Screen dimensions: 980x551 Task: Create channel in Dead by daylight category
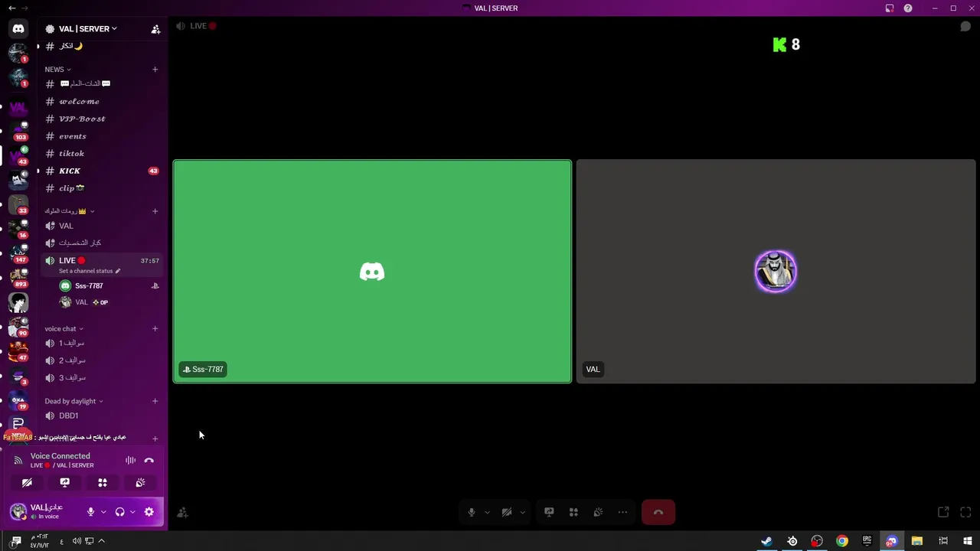pyautogui.click(x=155, y=401)
